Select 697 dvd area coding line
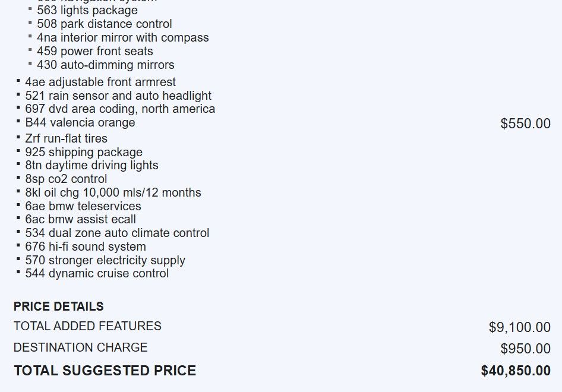 (x=119, y=109)
